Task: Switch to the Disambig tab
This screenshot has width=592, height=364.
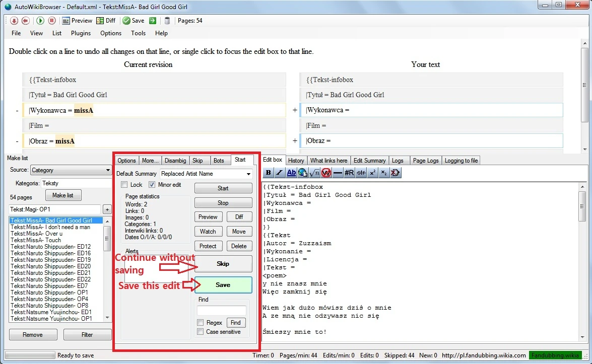Action: [x=175, y=161]
